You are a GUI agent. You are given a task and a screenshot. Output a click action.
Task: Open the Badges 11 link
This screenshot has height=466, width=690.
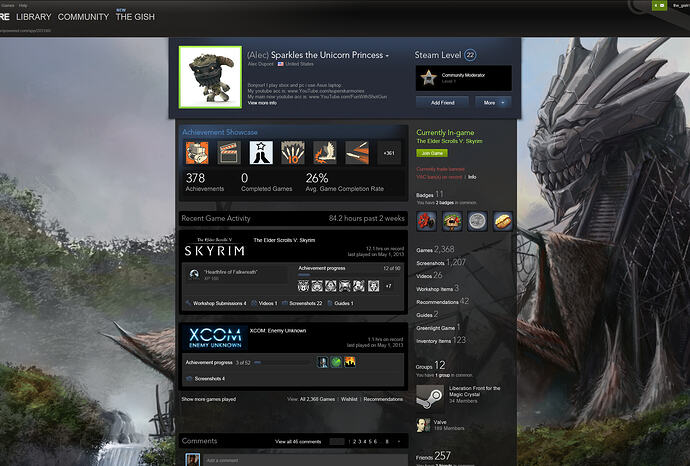coord(430,194)
